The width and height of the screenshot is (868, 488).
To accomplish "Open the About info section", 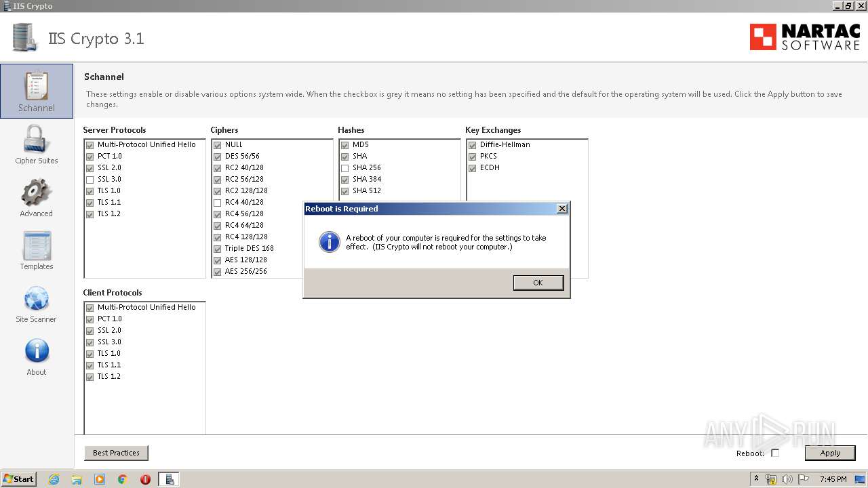I will (x=37, y=357).
